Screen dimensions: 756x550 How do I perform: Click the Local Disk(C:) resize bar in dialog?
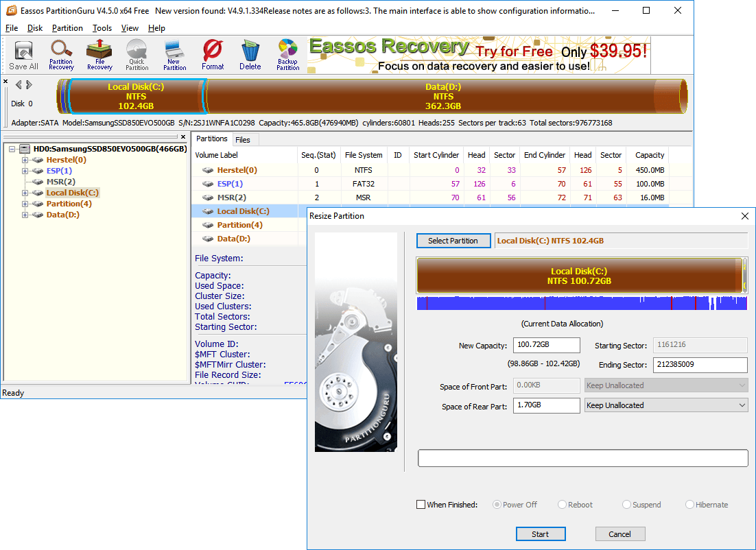[x=579, y=276]
